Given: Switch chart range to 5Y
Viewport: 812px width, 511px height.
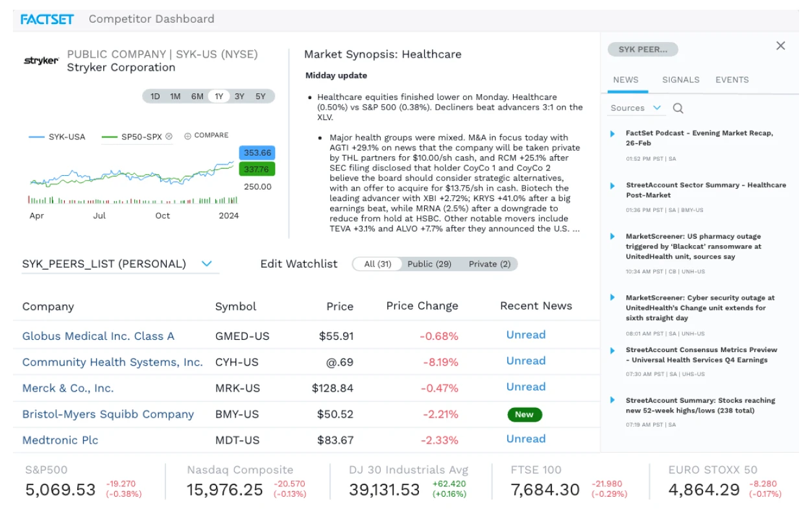Looking at the screenshot, I should click(x=260, y=97).
